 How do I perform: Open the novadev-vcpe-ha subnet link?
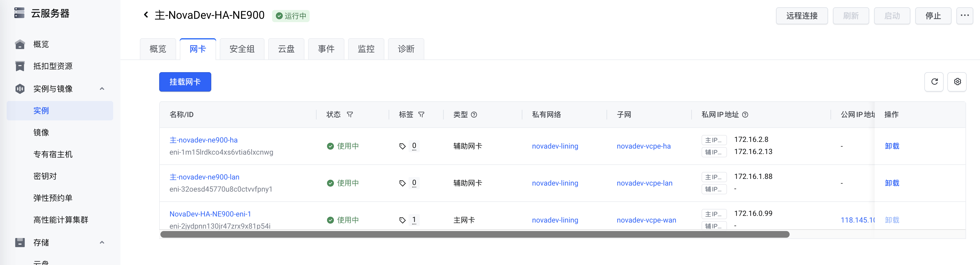[x=643, y=146]
